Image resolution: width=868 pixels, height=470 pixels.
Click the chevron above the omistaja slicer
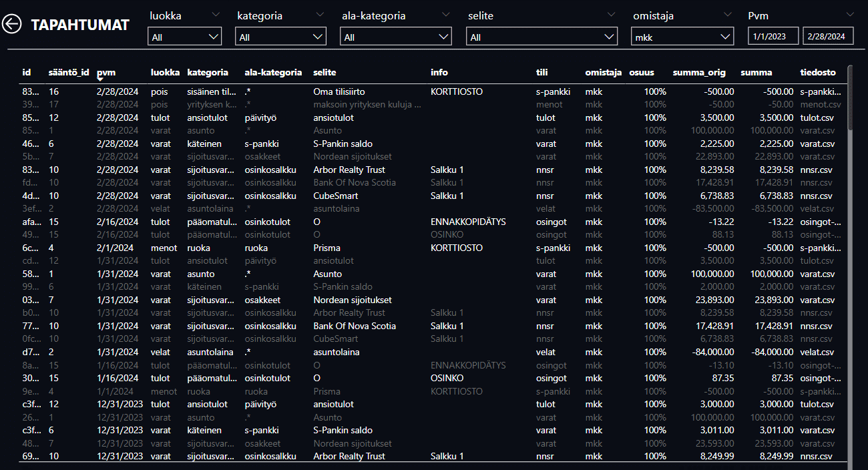[727, 14]
